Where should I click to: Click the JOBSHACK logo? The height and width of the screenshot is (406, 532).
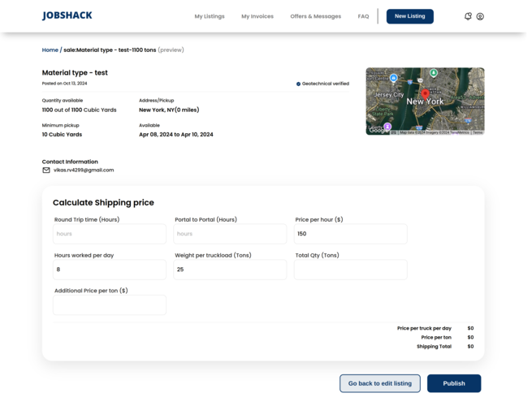(x=67, y=15)
